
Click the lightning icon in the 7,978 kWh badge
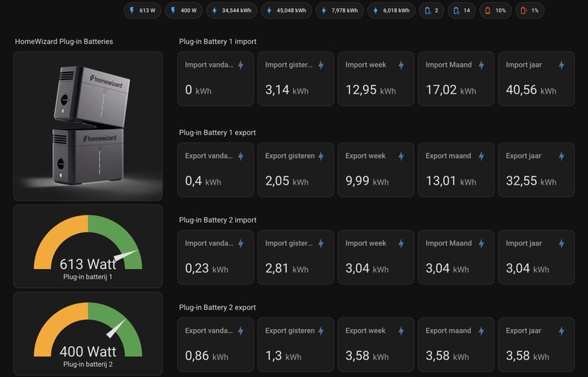[x=323, y=10]
